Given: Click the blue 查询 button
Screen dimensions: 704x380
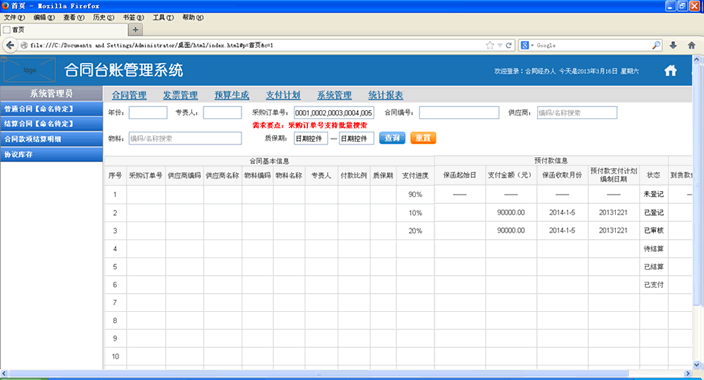Looking at the screenshot, I should pyautogui.click(x=392, y=138).
